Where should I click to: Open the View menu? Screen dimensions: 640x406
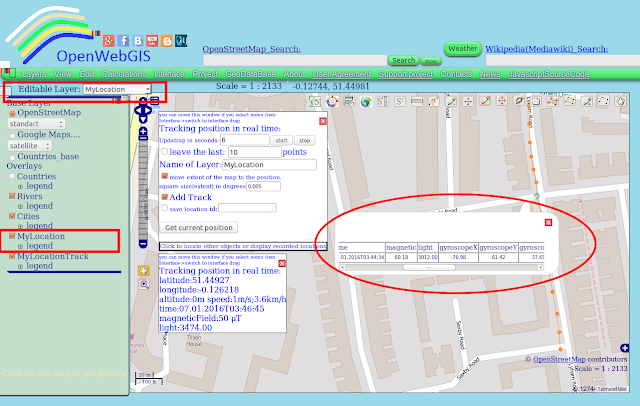tap(62, 74)
